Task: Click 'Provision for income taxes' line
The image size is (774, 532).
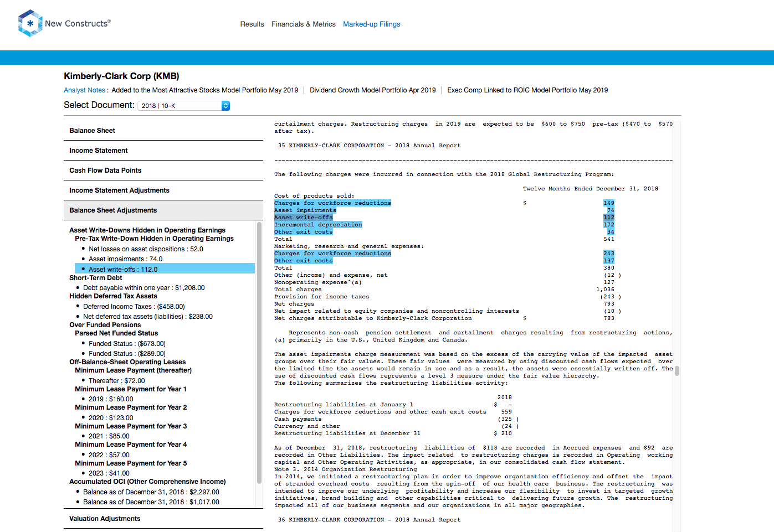Action: tap(321, 297)
